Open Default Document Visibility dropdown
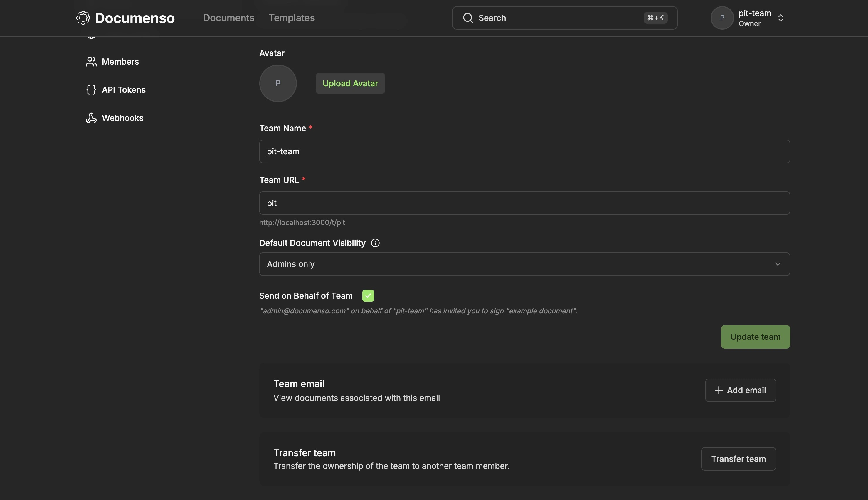 click(524, 264)
